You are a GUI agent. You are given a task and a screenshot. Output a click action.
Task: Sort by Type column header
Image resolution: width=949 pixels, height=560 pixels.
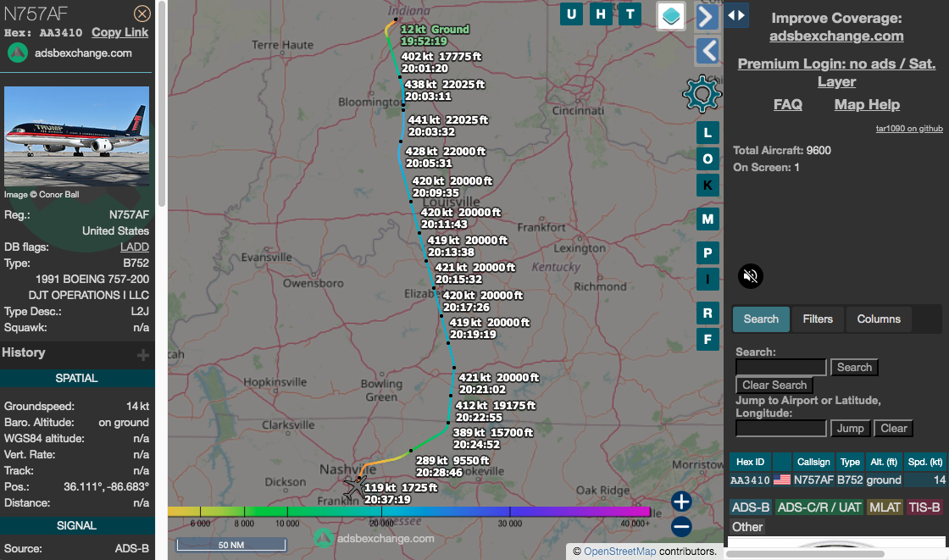click(850, 462)
